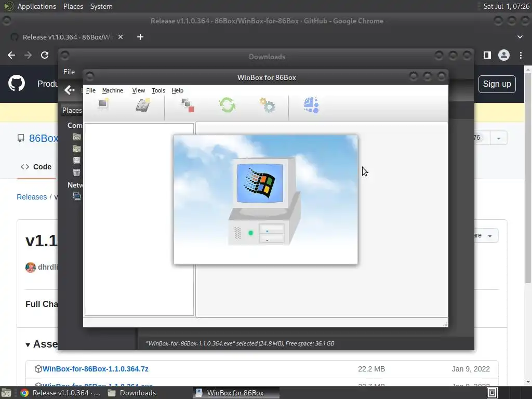Select Desktop folder icon in Downloads sidebar
532x399 pixels.
(x=77, y=149)
